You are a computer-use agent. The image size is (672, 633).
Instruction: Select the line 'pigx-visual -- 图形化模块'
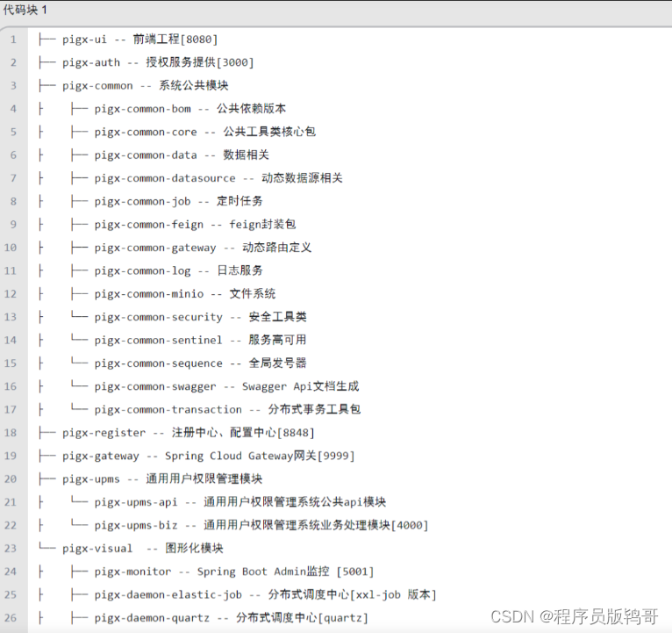(x=143, y=549)
